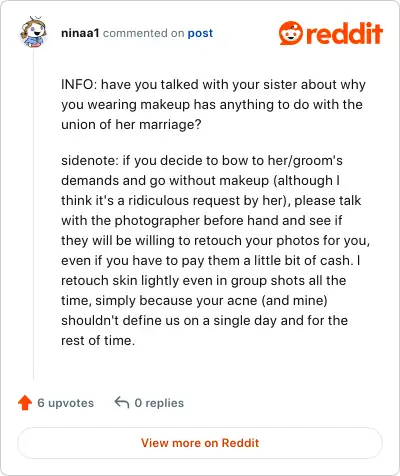Click the last line "rest of time."
The image size is (400, 476).
98,340
